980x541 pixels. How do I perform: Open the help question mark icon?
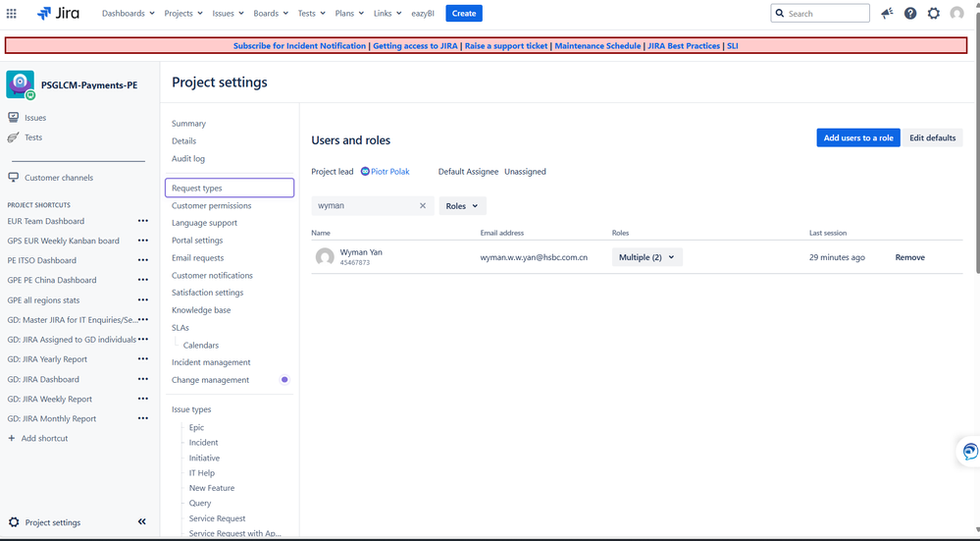click(910, 13)
